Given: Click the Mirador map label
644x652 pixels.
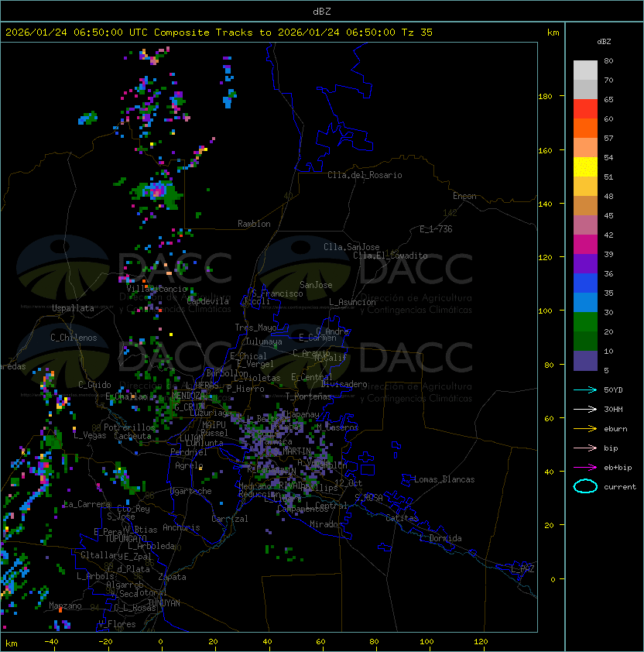Looking at the screenshot, I should tap(327, 524).
